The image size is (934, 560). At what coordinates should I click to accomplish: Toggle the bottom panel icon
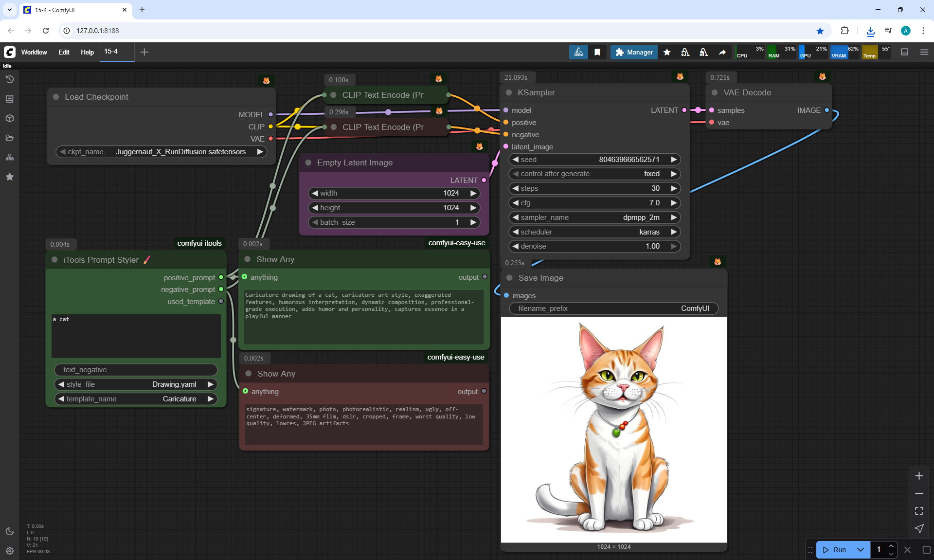pyautogui.click(x=904, y=52)
